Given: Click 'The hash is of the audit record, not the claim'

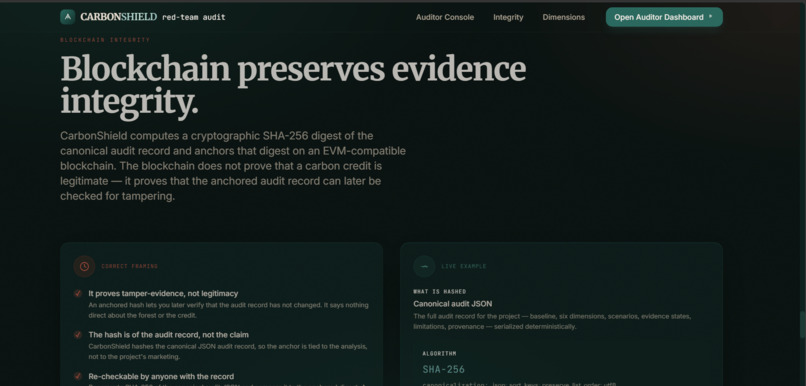Looking at the screenshot, I should (169, 335).
